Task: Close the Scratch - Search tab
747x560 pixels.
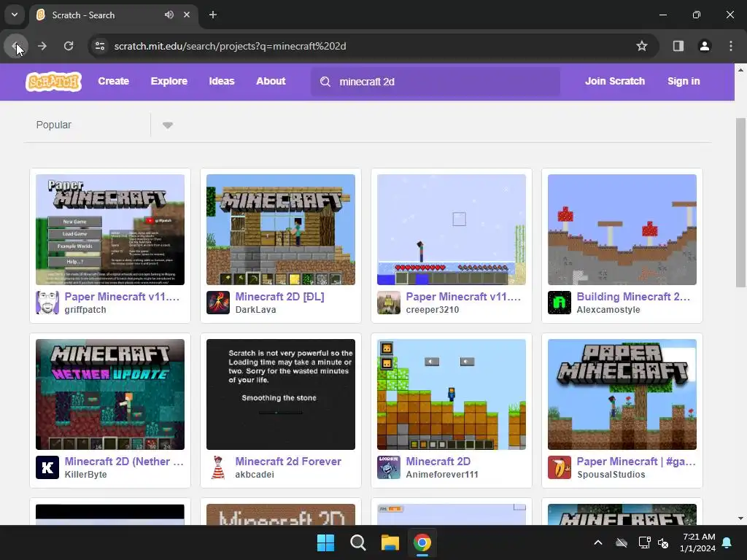Action: [x=187, y=15]
